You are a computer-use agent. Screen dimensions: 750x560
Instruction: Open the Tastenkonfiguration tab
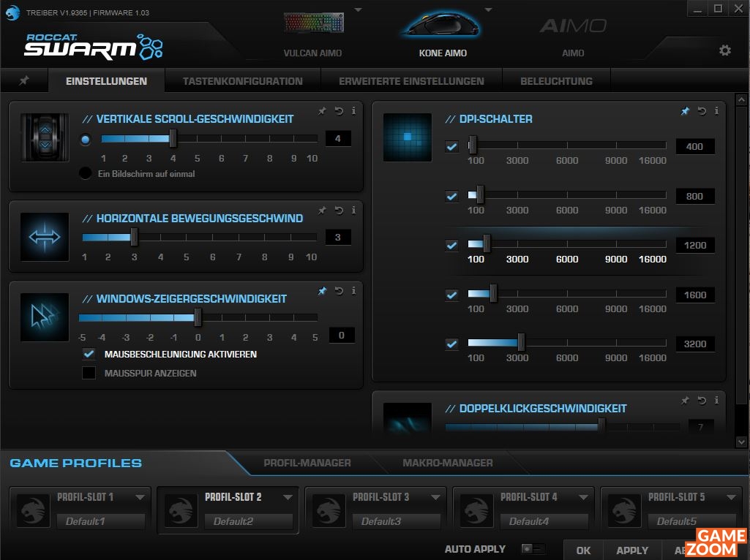[x=242, y=80]
